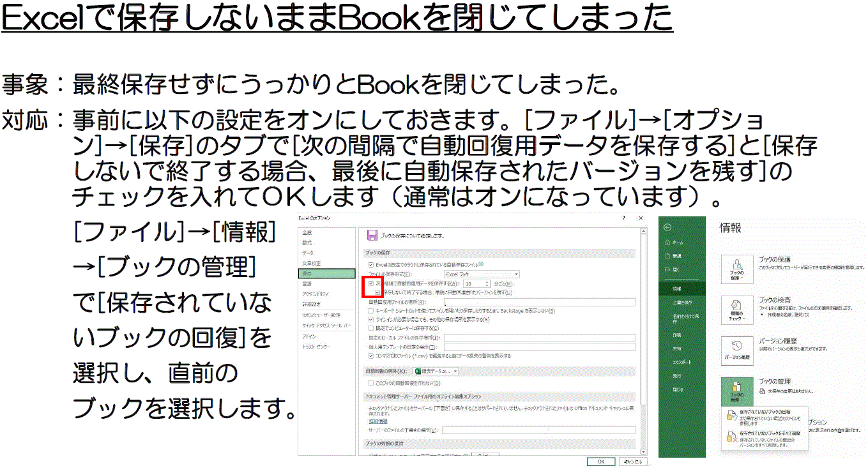Click キャンセル button in options dialog
This screenshot has height=466, width=868.
coord(632,462)
